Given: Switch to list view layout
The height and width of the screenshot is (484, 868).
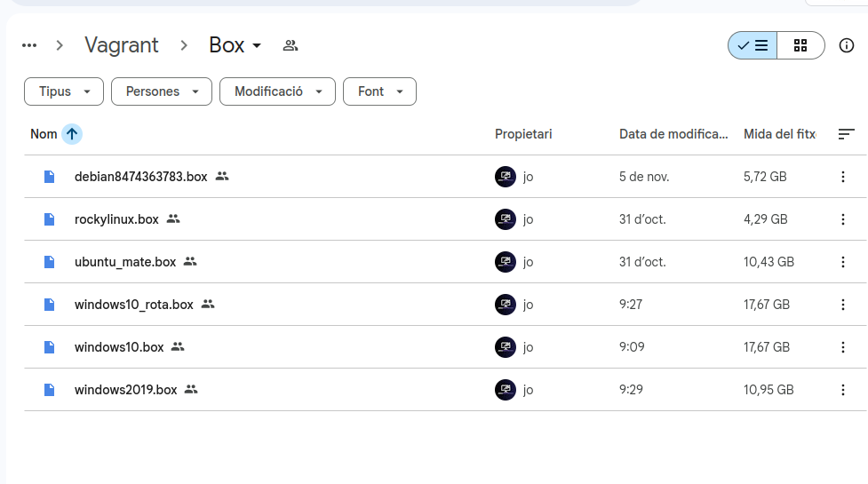Looking at the screenshot, I should coord(753,45).
